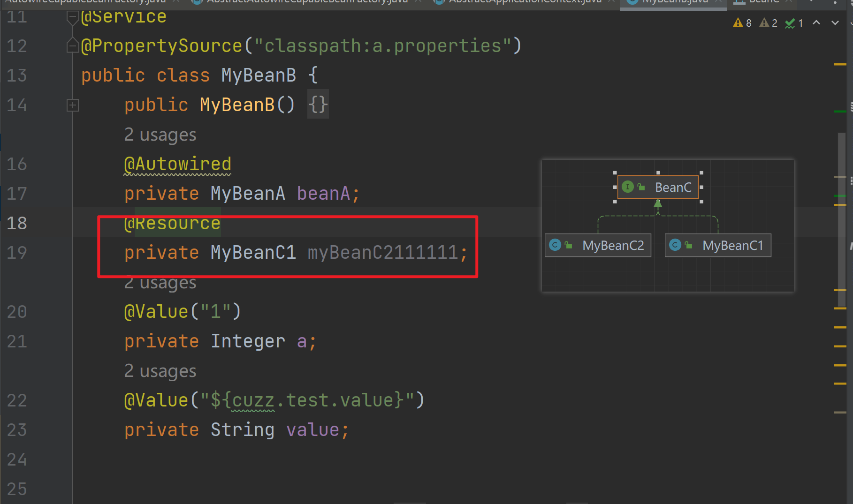Viewport: 853px width, 504px height.
Task: Select the MyBeanC2 class node in diagram
Action: (x=598, y=245)
